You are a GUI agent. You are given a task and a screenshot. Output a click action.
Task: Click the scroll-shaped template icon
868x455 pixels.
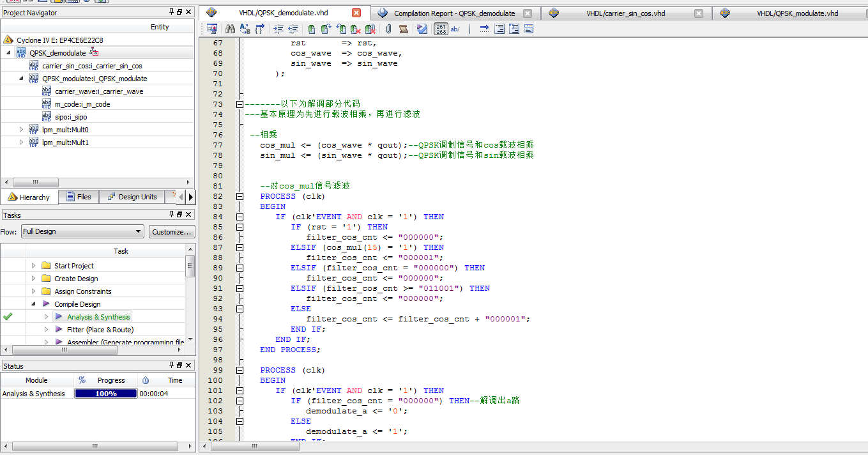[403, 29]
